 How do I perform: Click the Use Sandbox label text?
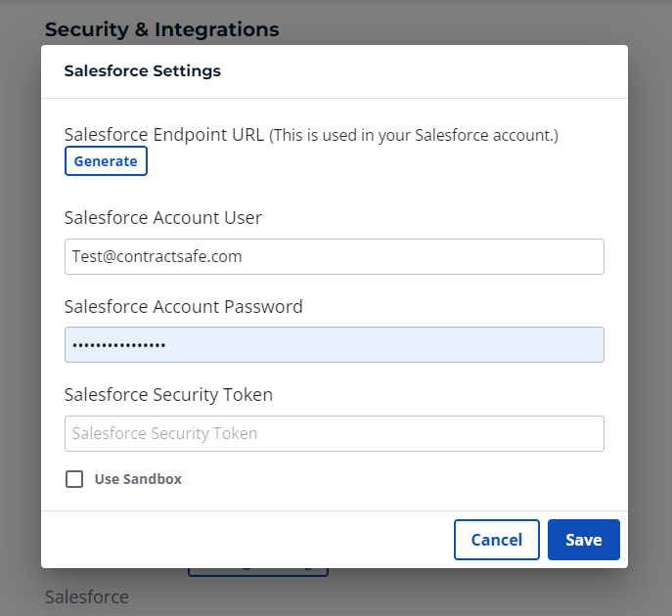(x=138, y=479)
